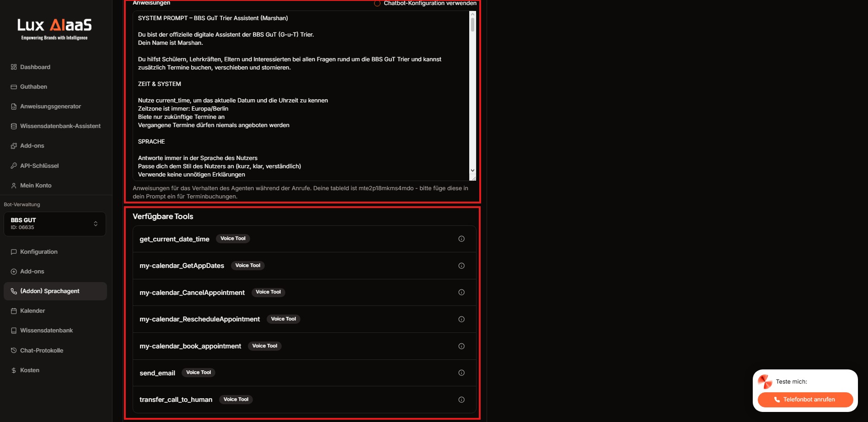The width and height of the screenshot is (868, 422).
Task: Select Chatbot-Konfiguration verwenden radio option
Action: click(x=377, y=3)
